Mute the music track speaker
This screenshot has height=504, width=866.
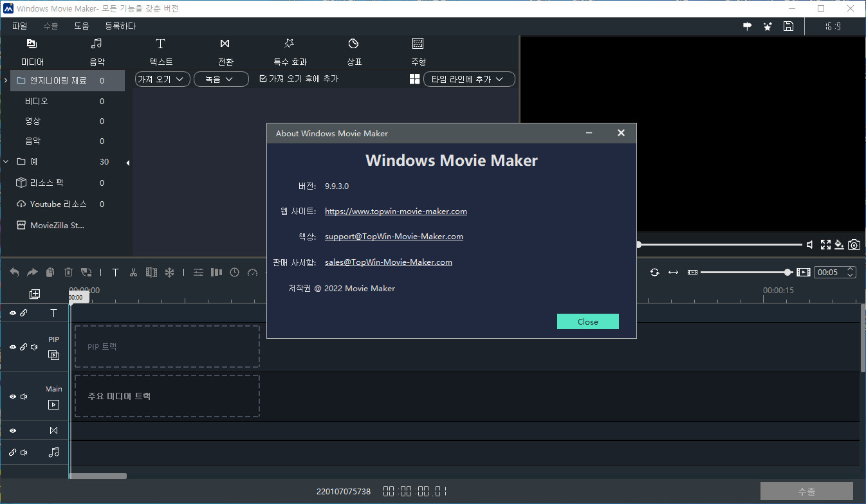(x=24, y=453)
